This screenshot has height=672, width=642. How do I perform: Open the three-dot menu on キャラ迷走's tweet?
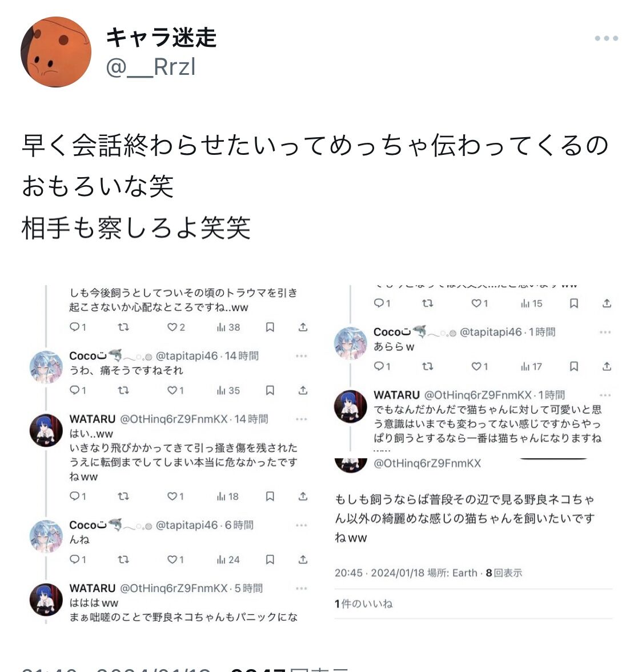tap(606, 38)
